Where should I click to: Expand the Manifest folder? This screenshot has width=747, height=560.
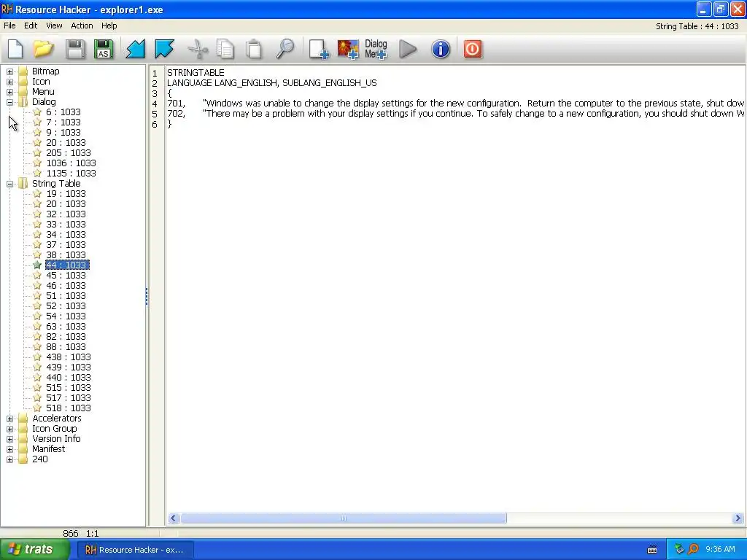[9, 449]
